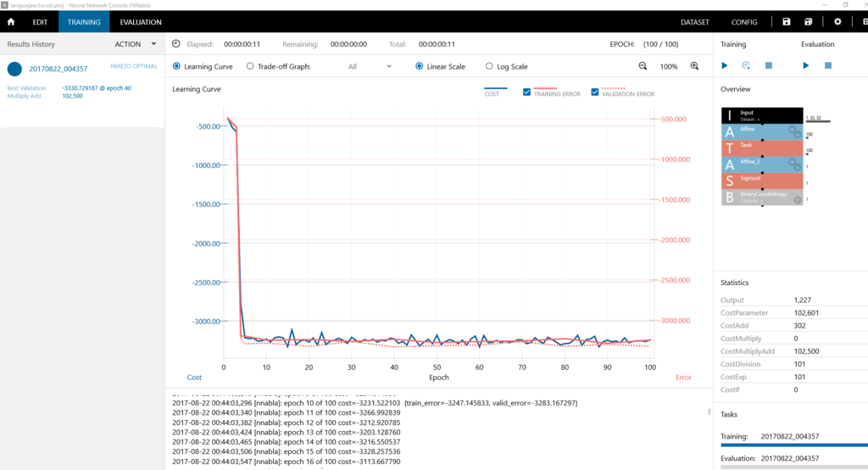
Task: Open the Action dropdown
Action: 135,44
